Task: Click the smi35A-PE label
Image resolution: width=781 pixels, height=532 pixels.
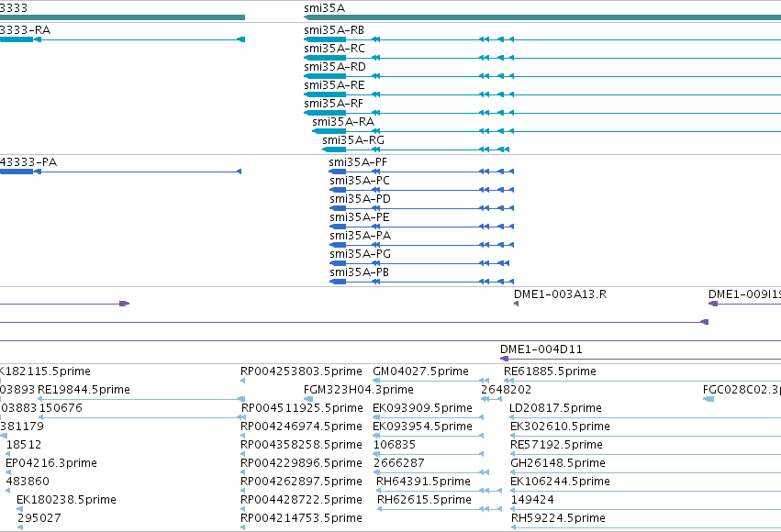Action: pos(360,217)
